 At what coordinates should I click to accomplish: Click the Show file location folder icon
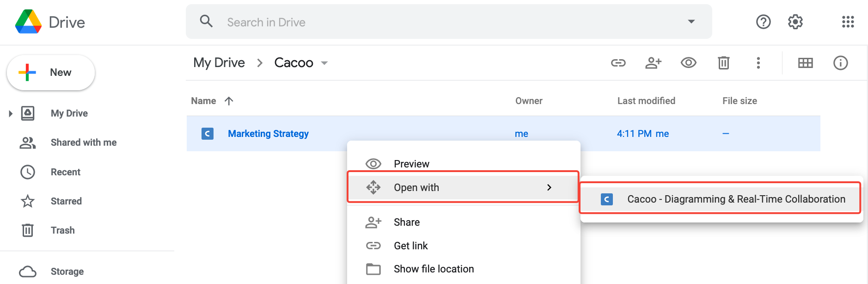[373, 269]
